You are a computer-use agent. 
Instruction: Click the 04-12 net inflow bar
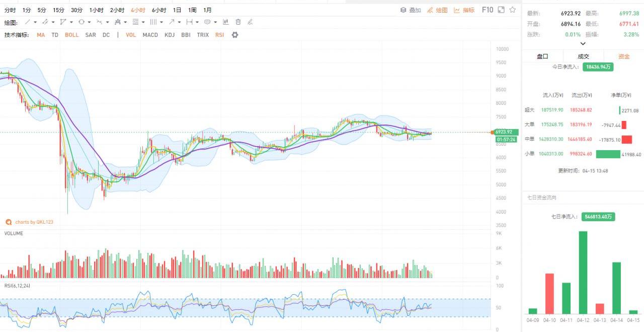[x=583, y=272]
